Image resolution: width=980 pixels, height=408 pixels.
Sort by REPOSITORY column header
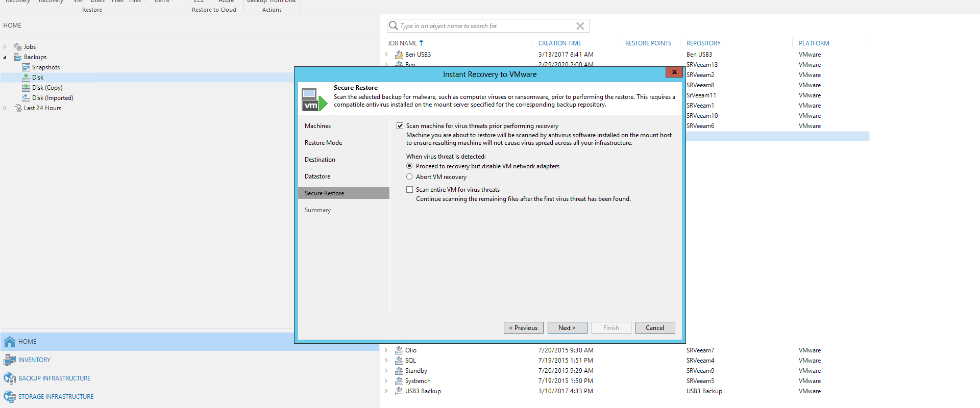[x=703, y=43]
